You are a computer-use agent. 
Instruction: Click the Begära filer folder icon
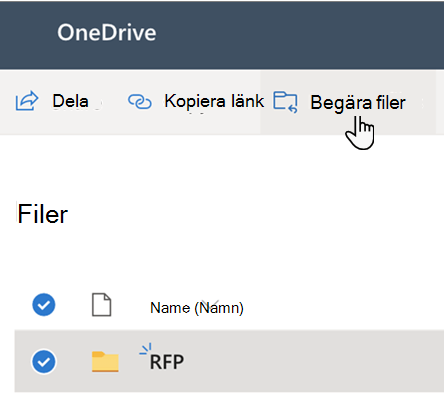pos(285,102)
